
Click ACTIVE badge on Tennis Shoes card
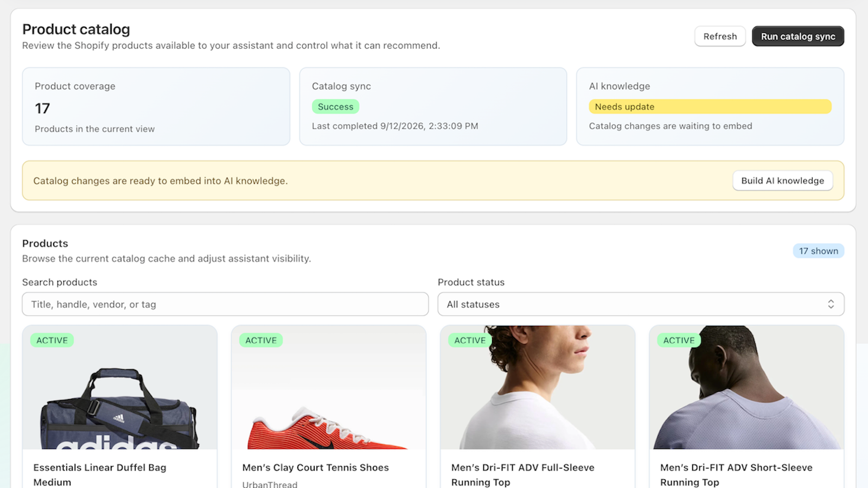[x=261, y=341]
